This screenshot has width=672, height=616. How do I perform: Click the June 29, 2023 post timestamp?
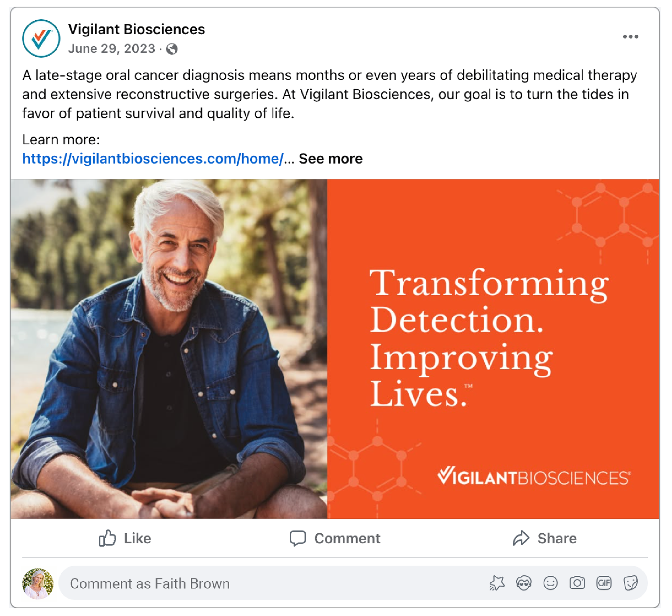112,49
